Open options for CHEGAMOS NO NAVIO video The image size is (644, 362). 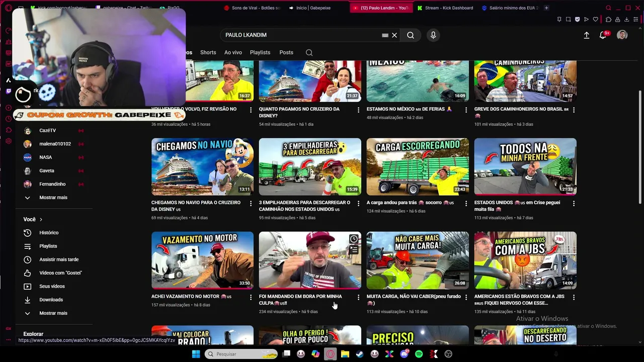[251, 204]
